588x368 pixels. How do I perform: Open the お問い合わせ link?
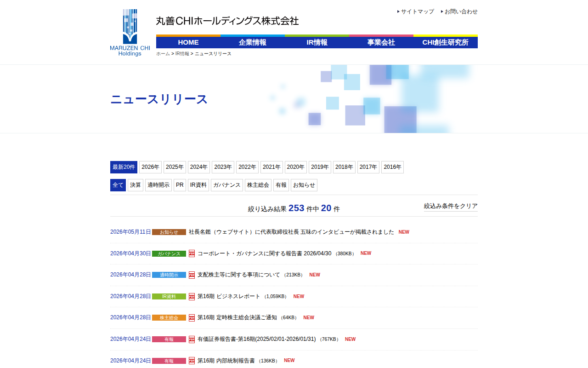click(x=461, y=11)
